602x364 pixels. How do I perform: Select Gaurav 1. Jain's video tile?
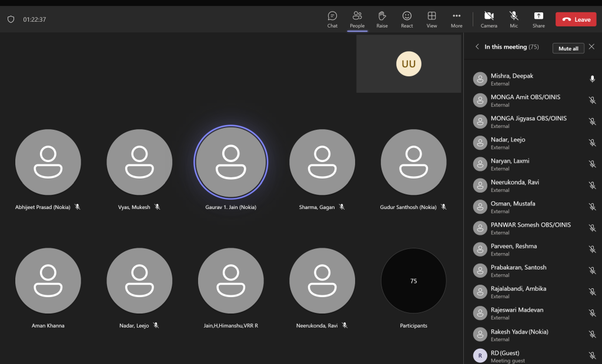pos(230,162)
